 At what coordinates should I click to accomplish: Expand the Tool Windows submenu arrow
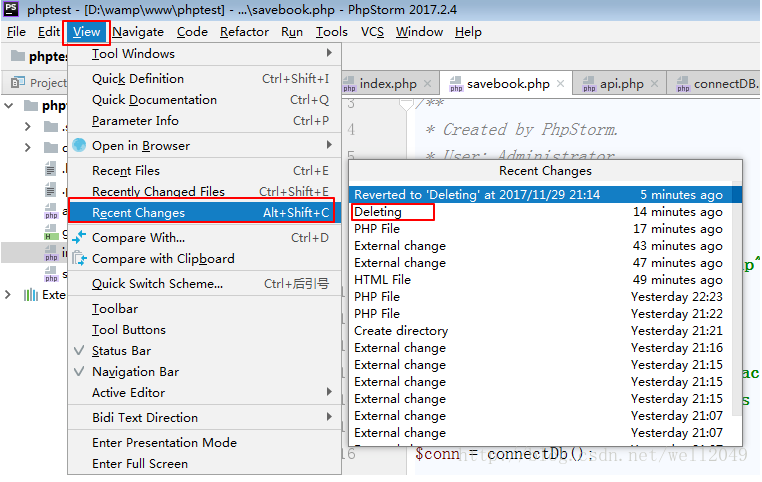click(x=329, y=52)
